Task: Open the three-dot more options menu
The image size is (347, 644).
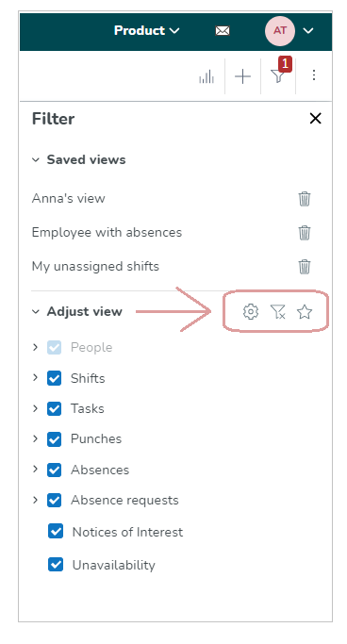Action: (x=314, y=75)
